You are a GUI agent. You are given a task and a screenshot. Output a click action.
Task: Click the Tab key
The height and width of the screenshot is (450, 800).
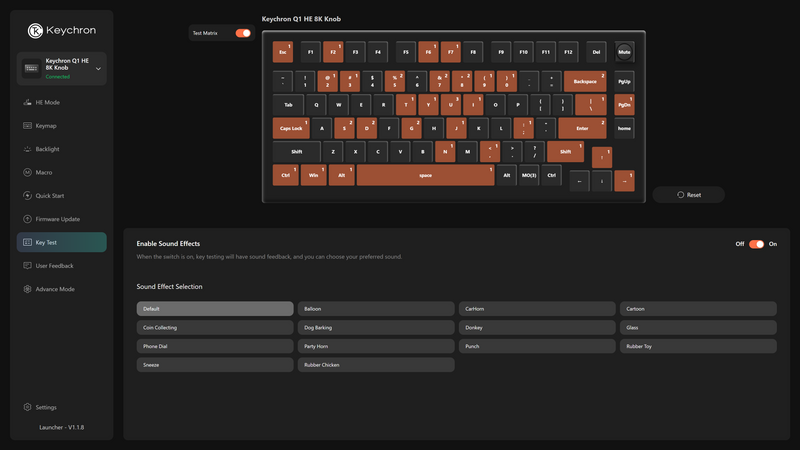click(288, 105)
